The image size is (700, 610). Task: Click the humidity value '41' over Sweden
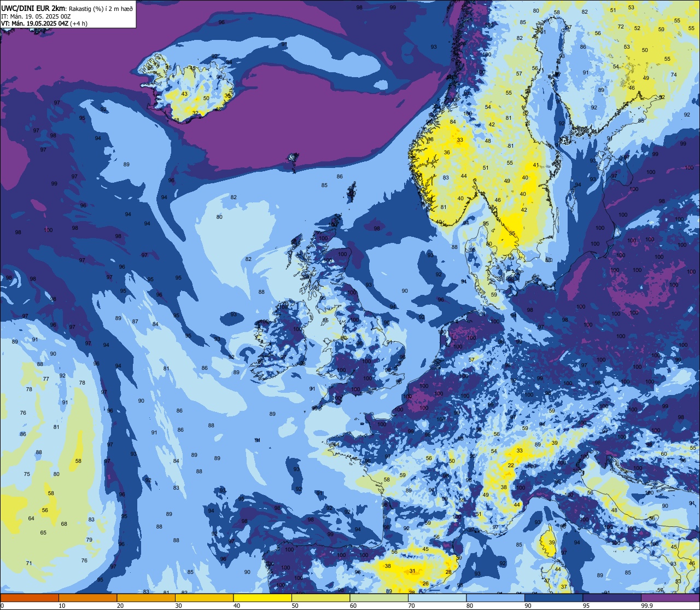click(536, 165)
